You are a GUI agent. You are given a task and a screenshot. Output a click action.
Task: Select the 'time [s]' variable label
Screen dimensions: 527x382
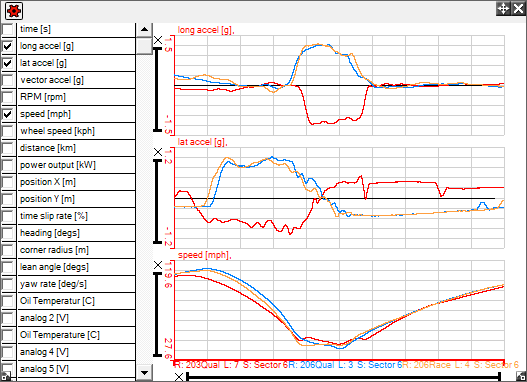[x=35, y=29]
